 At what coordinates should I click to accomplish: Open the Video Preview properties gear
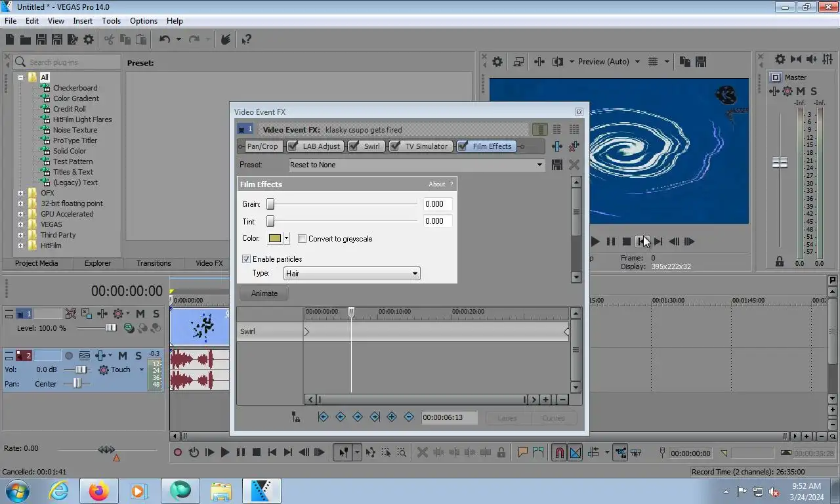(x=497, y=62)
